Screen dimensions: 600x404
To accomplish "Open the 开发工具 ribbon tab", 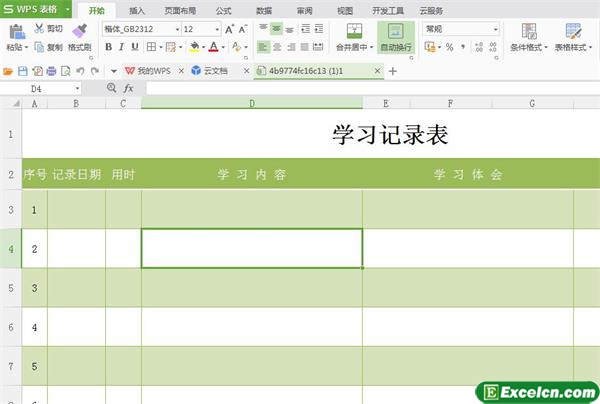I will 388,11.
